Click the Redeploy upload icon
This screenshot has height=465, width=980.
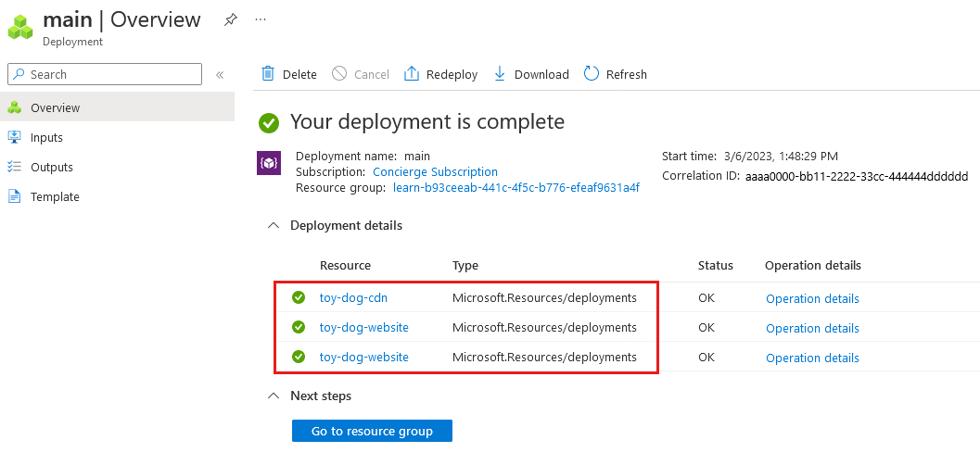pos(412,74)
